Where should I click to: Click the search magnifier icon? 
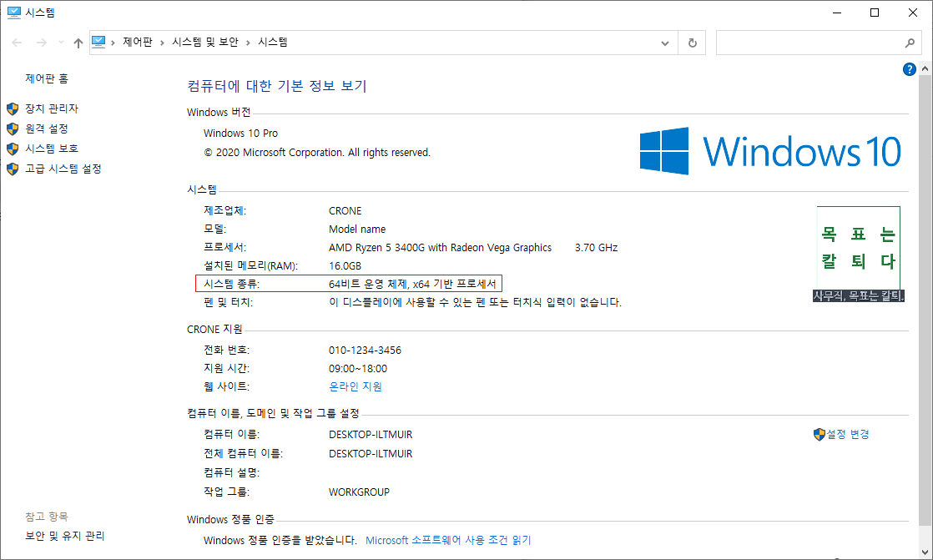[x=910, y=43]
